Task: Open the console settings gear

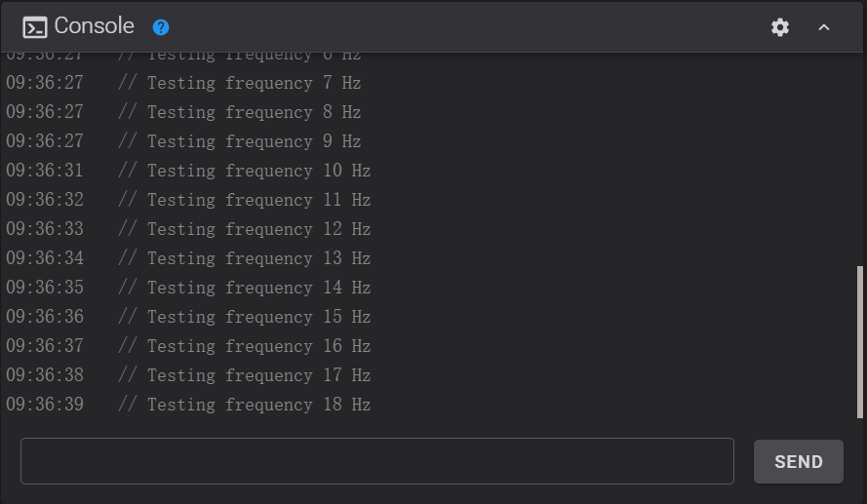Action: (779, 27)
